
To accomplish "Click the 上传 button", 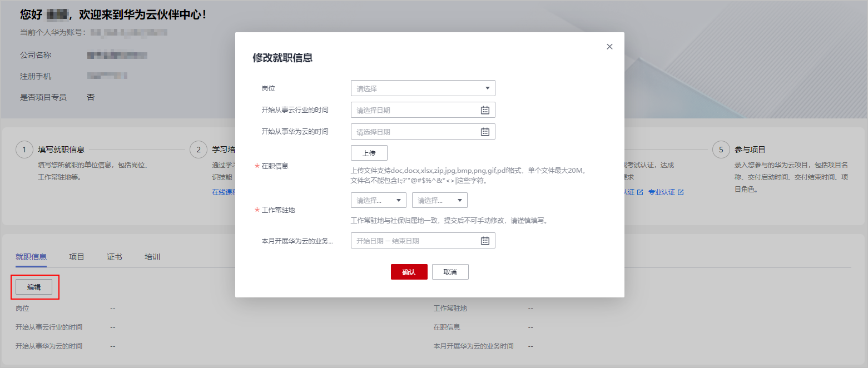I will pos(369,153).
